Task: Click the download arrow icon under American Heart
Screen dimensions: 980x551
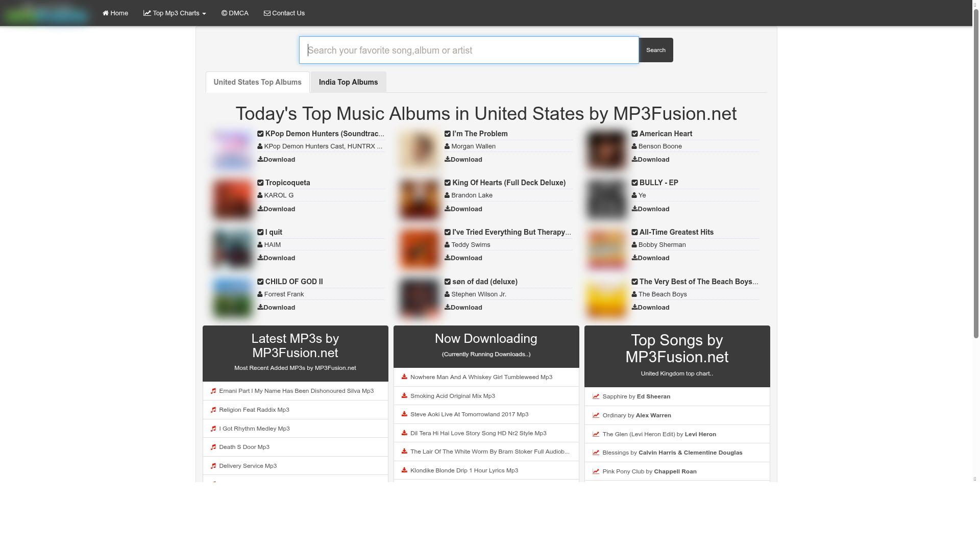Action: [x=634, y=159]
